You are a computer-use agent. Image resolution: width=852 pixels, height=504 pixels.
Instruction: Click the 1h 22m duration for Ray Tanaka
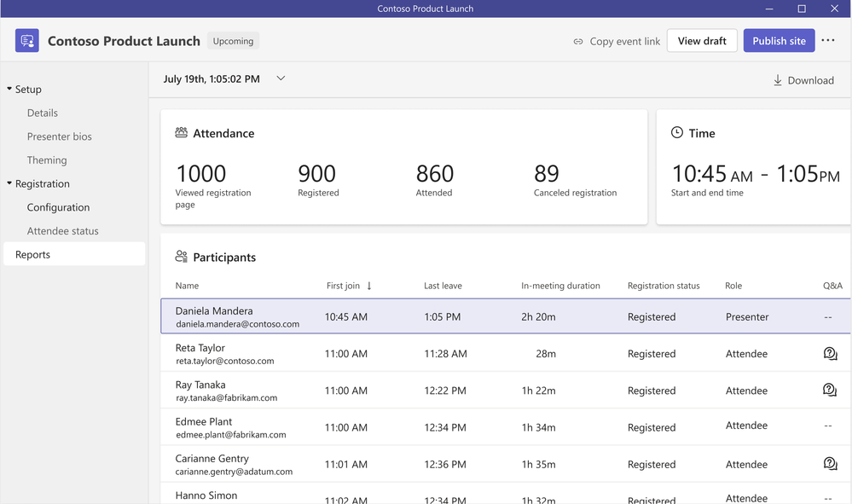point(538,391)
